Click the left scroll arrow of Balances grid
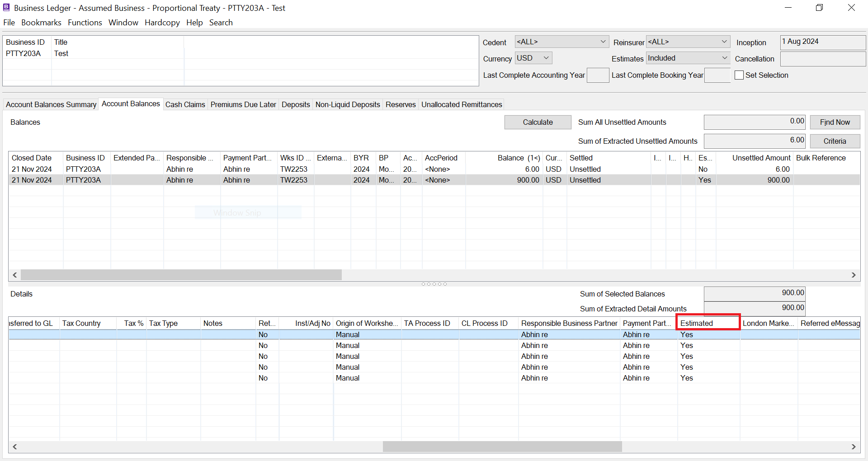 pos(15,275)
